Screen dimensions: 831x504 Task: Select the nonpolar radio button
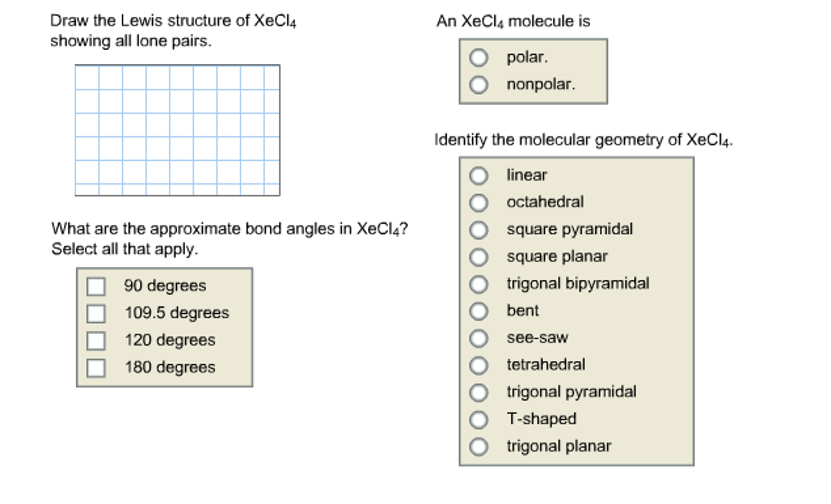point(480,85)
